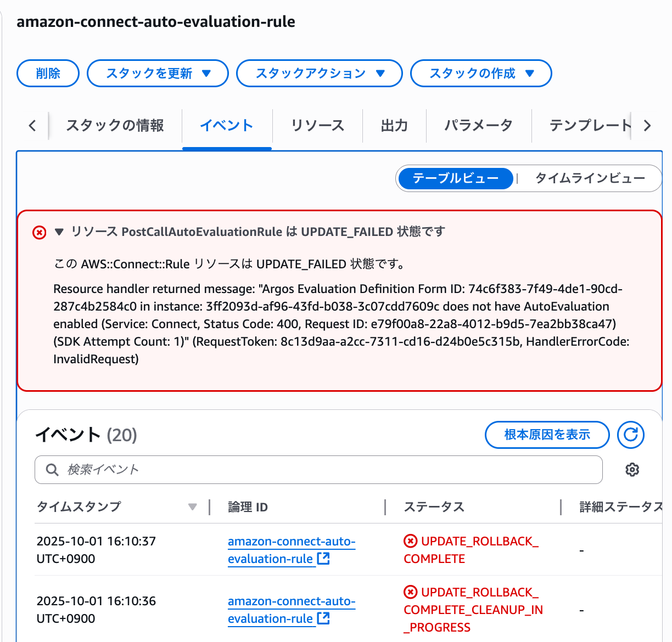The width and height of the screenshot is (672, 642).
Task: Open the events table settings gear
Action: tap(632, 470)
